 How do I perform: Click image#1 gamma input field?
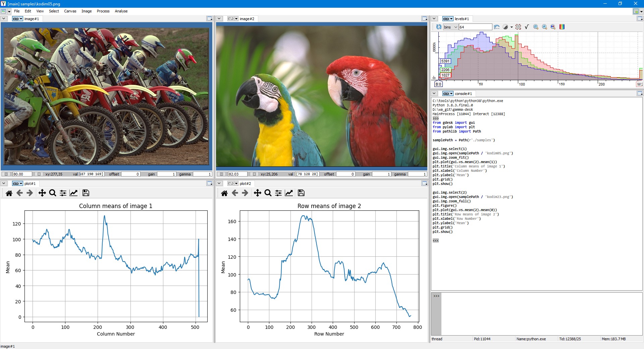pos(202,174)
